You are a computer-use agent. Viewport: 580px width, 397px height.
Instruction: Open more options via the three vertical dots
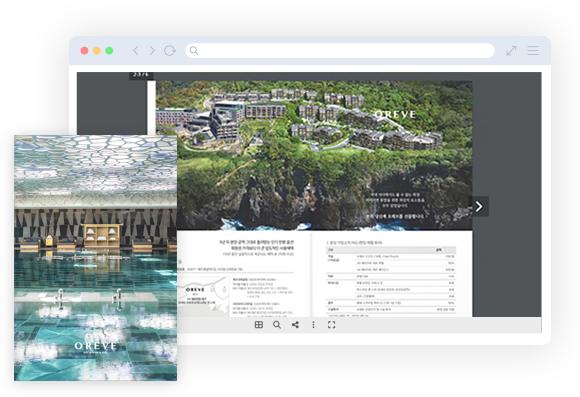tap(313, 325)
